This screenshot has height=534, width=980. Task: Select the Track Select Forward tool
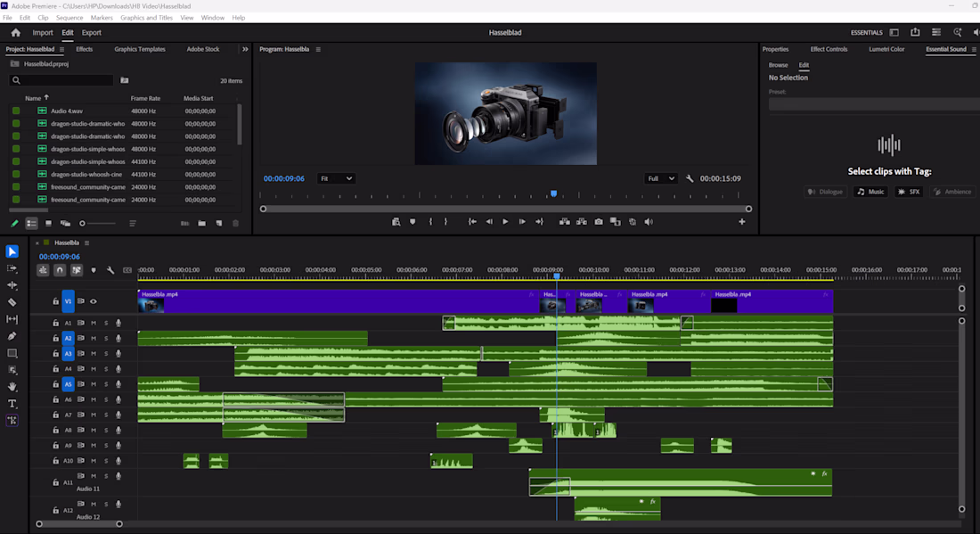click(12, 268)
